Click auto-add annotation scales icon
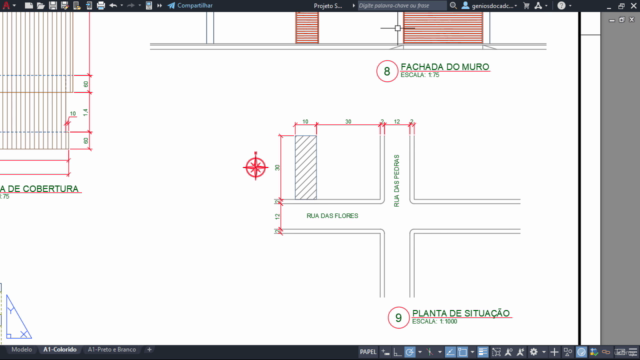This screenshot has height=360, width=640. pos(520,352)
